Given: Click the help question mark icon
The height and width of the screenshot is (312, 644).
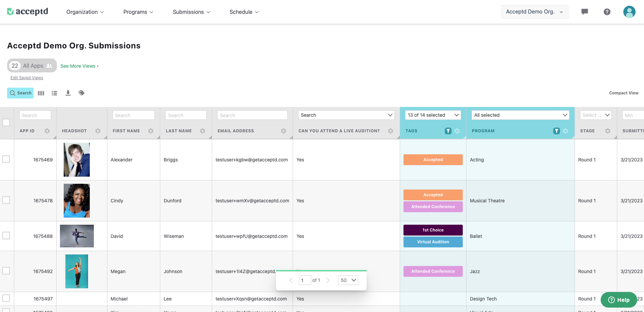Looking at the screenshot, I should [607, 12].
